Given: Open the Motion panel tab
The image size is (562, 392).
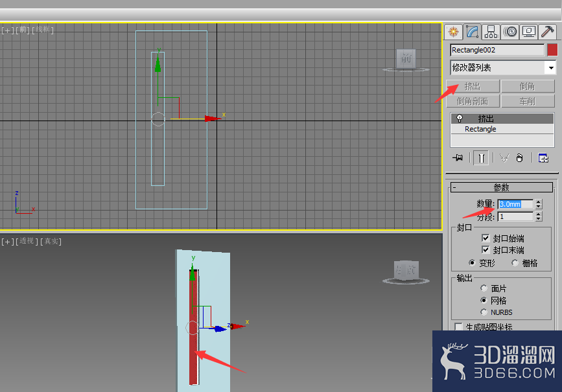Looking at the screenshot, I should pos(509,32).
